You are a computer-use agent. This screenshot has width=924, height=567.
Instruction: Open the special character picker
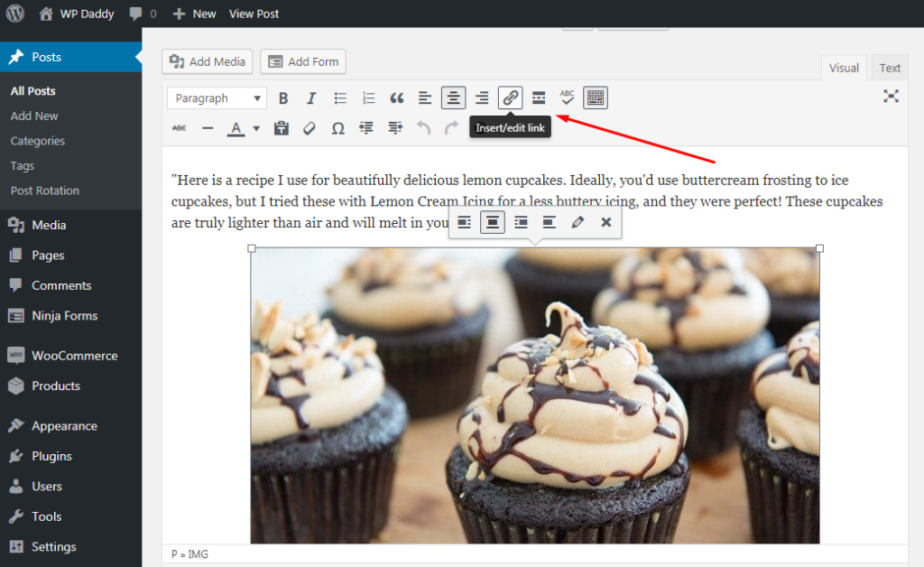click(x=337, y=128)
